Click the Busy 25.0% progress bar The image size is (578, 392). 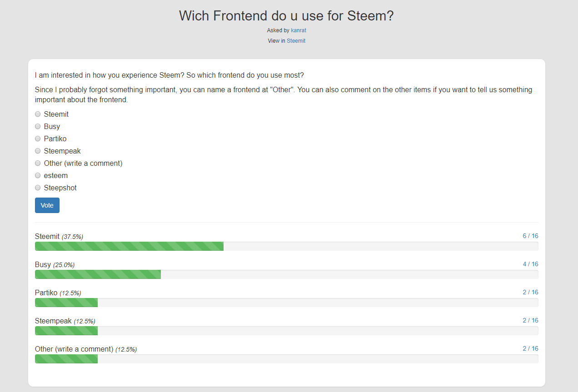point(287,274)
